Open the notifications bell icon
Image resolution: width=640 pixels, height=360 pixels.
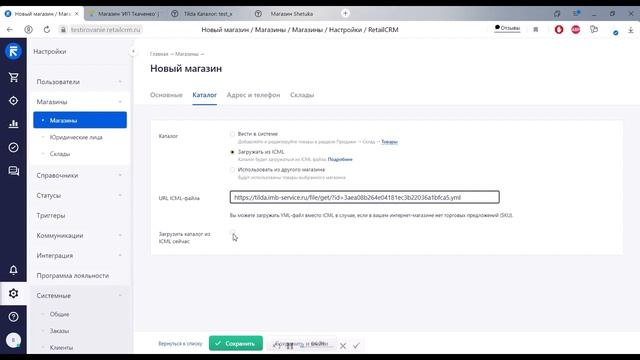13,270
